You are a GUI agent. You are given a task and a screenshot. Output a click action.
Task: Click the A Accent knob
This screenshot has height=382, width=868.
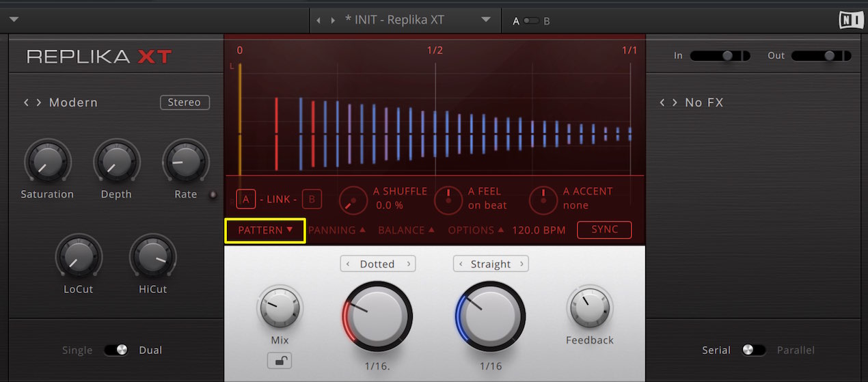tap(543, 199)
